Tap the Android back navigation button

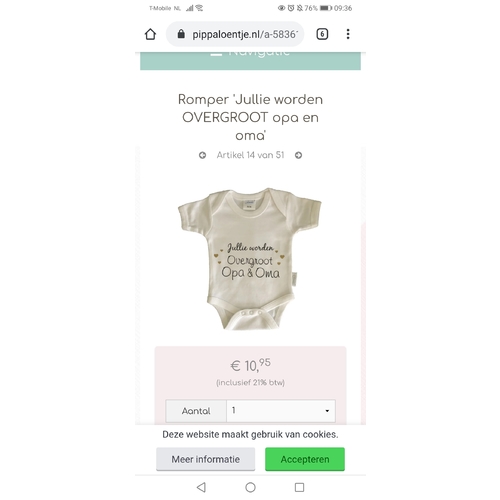point(201,487)
